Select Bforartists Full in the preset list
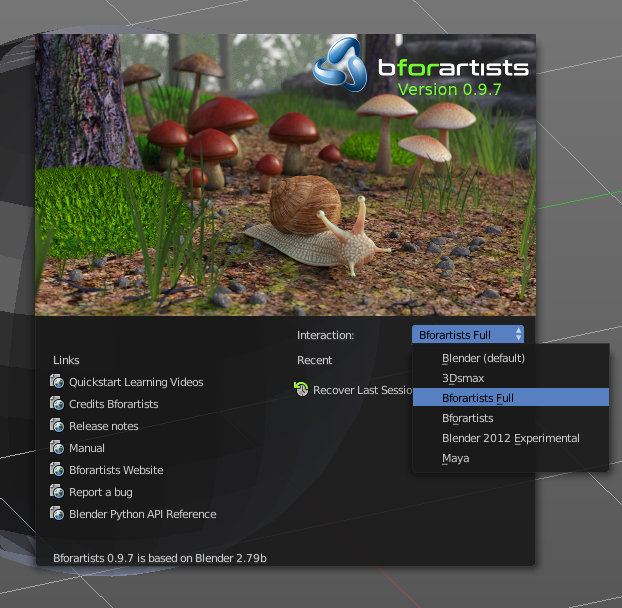This screenshot has width=622, height=608. [511, 398]
